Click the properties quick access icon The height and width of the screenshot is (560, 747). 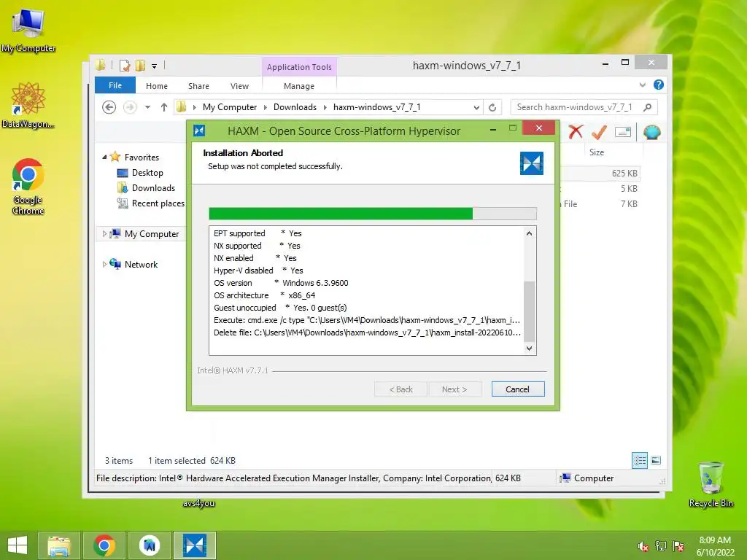(x=124, y=66)
